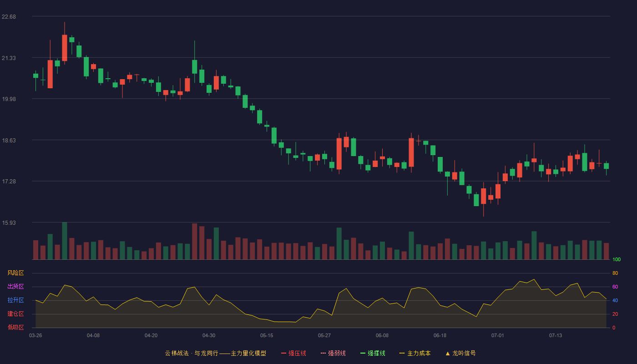Click the red 20 indicator scale label
637x364 pixels.
click(x=615, y=314)
